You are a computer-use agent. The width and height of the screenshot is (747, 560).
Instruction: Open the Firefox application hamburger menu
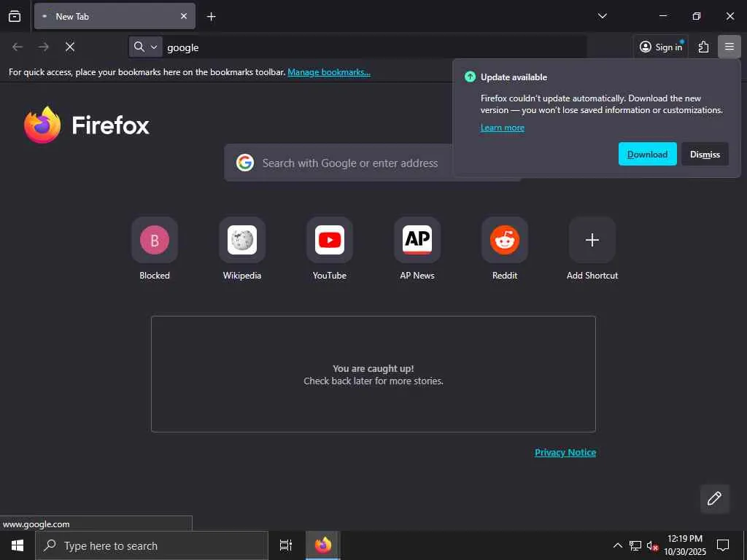click(x=729, y=47)
